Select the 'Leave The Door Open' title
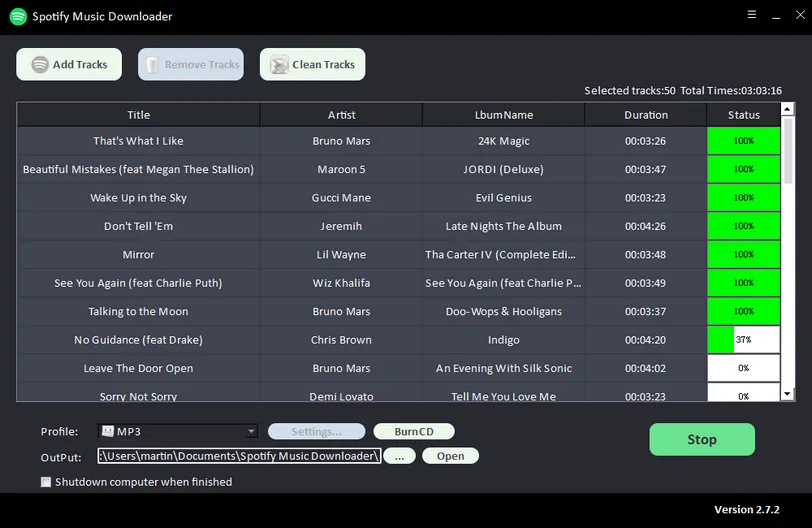The image size is (812, 528). [x=138, y=368]
